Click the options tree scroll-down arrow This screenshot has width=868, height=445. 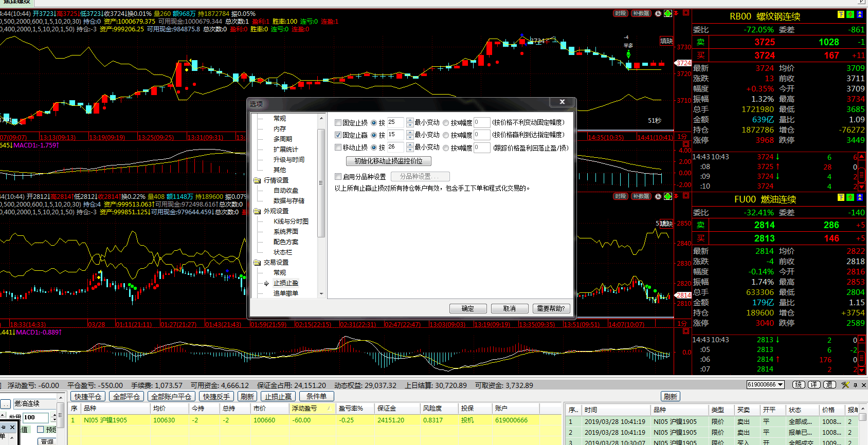pyautogui.click(x=321, y=294)
